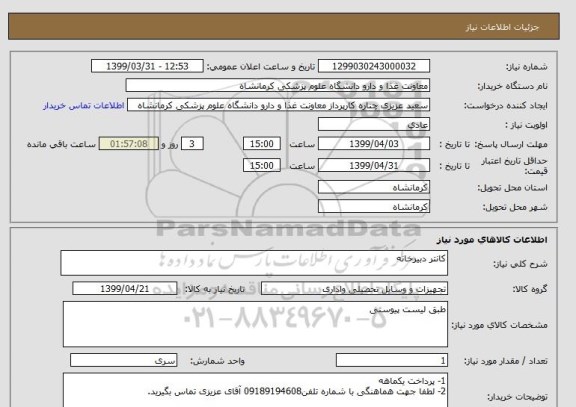Click the text ساعت باقی مانده
This screenshot has height=407, width=576.
click(x=61, y=144)
